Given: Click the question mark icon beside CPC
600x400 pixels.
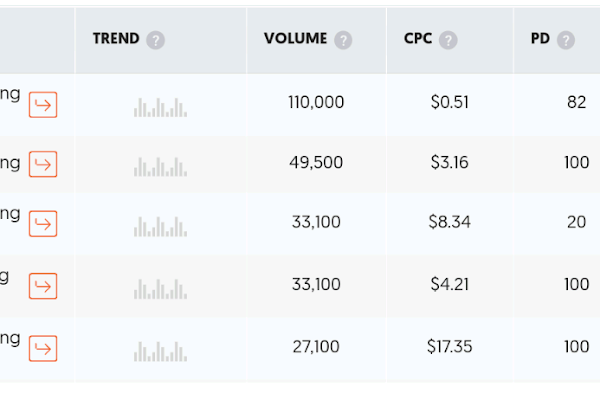Looking at the screenshot, I should (x=448, y=40).
